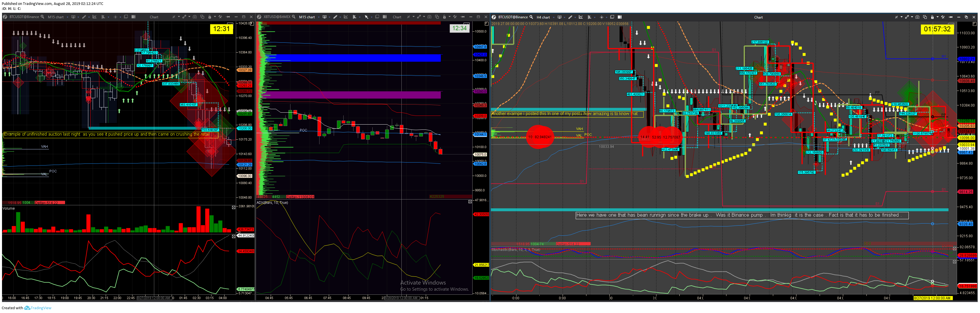Screen dimensions: 980x313
Task: Toggle the lock icon in left BTCUSDT M15 window
Action: coord(210,17)
